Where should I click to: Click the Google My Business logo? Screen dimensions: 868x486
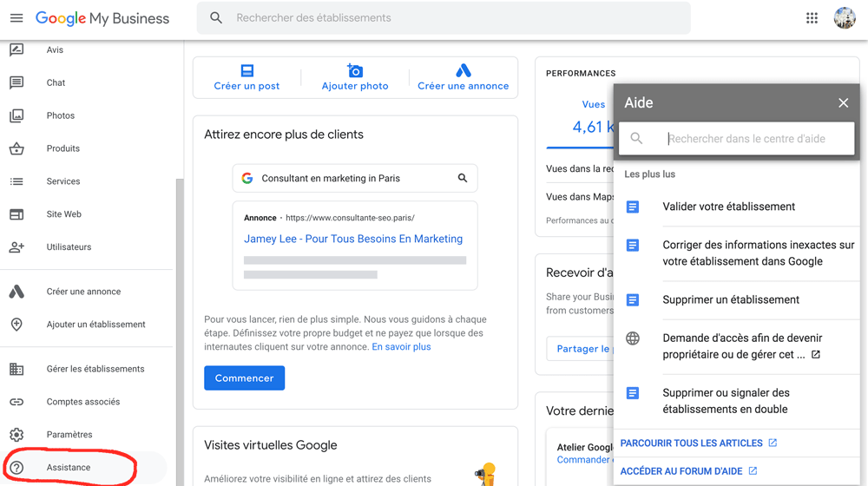[102, 18]
